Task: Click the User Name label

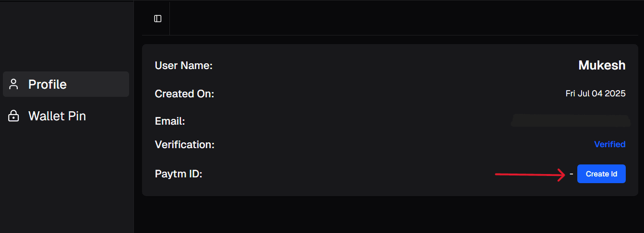Action: [183, 65]
